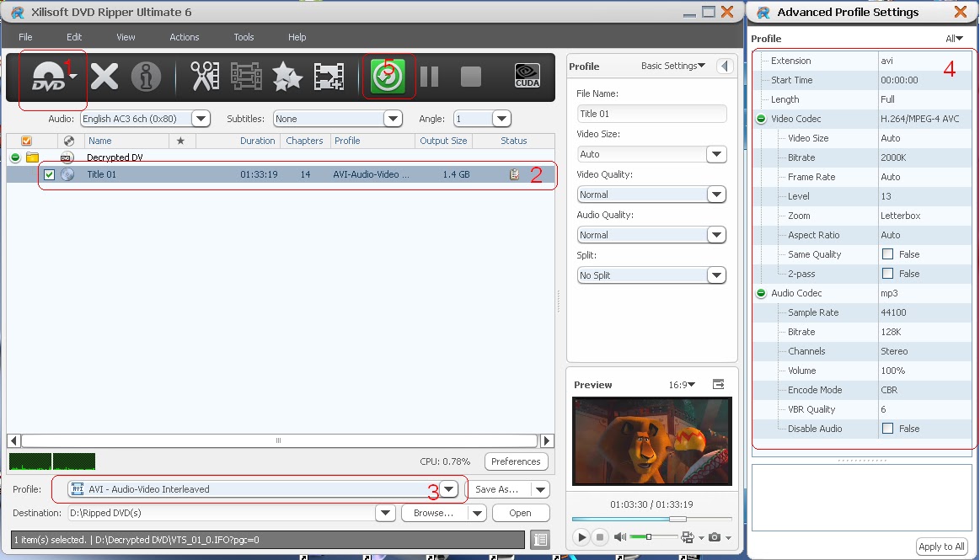Image resolution: width=980 pixels, height=560 pixels.
Task: Open the Help menu
Action: 297,37
